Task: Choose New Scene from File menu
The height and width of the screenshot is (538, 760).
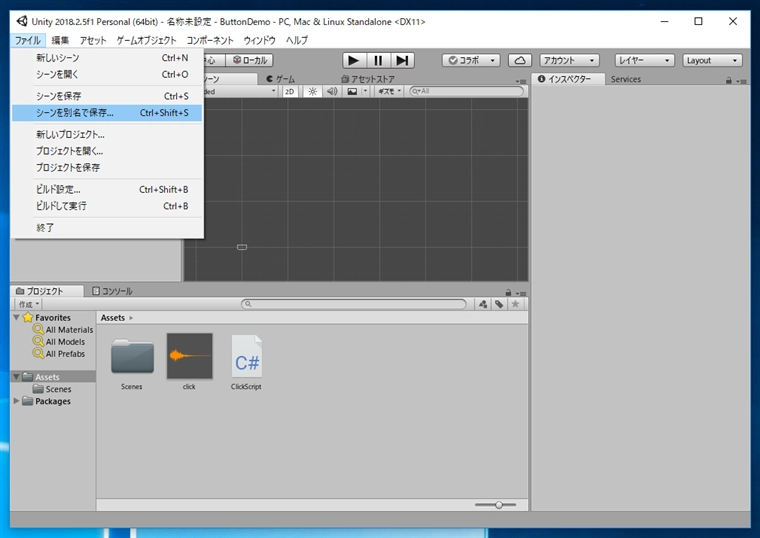Action: [107, 58]
